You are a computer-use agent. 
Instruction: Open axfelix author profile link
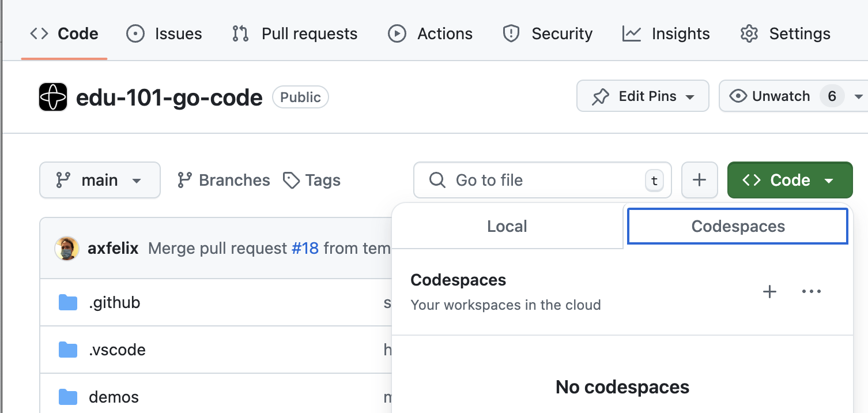[113, 249]
